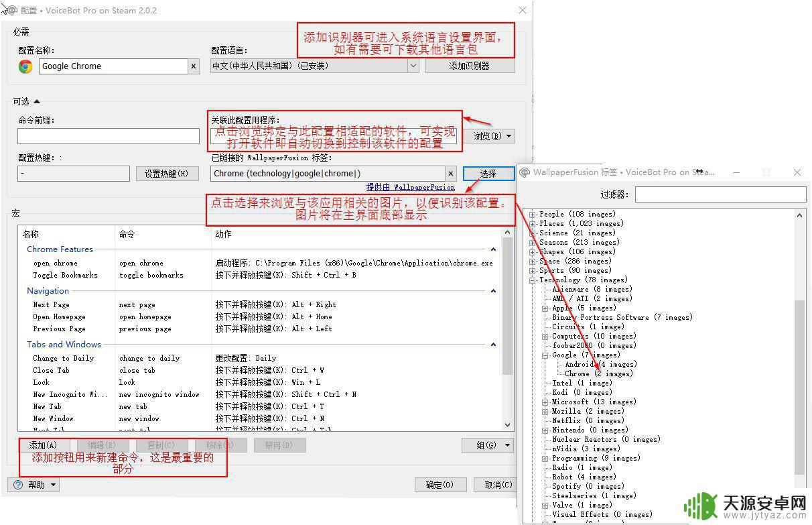The width and height of the screenshot is (812, 525).
Task: Collapse the 可选 section triangle
Action: click(37, 102)
